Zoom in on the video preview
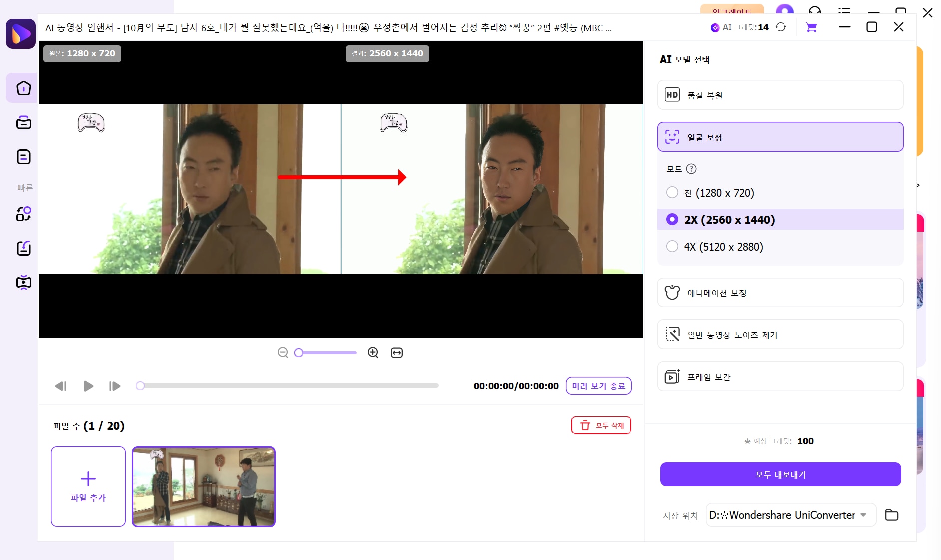 coord(373,352)
